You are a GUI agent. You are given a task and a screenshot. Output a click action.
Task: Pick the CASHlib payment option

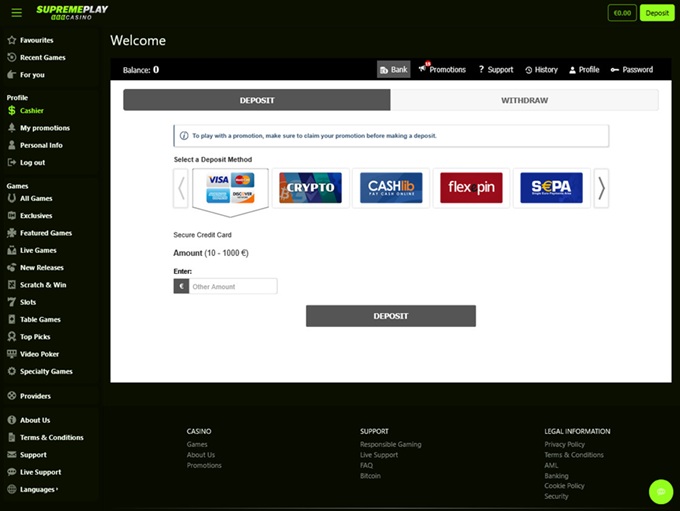click(x=391, y=188)
